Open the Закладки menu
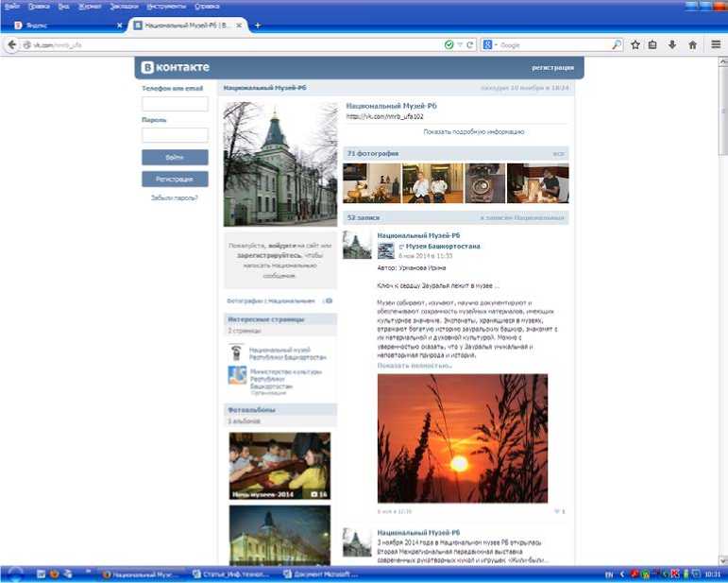The height and width of the screenshot is (583, 728). (x=124, y=6)
